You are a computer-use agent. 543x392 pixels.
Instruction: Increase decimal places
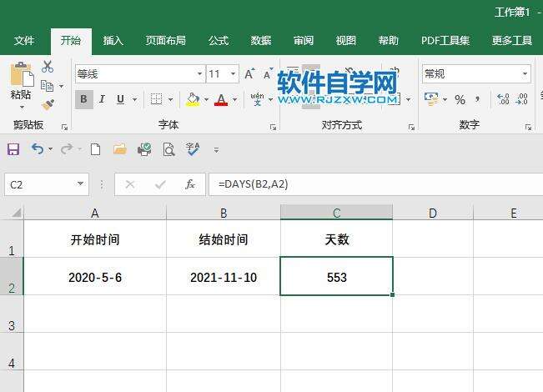(x=503, y=99)
